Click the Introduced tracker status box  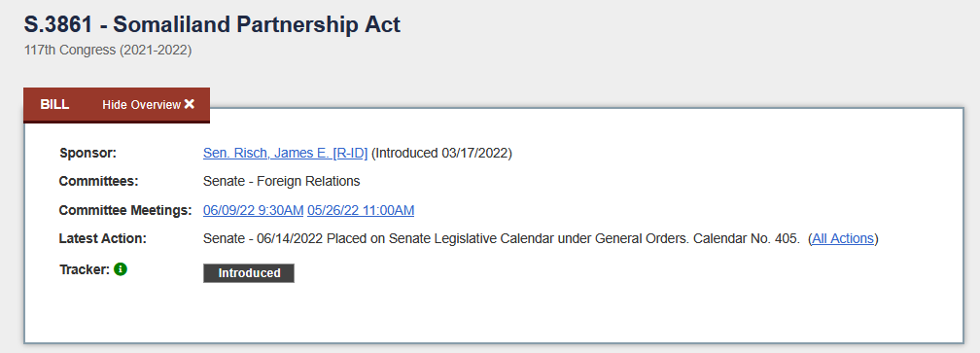point(249,273)
